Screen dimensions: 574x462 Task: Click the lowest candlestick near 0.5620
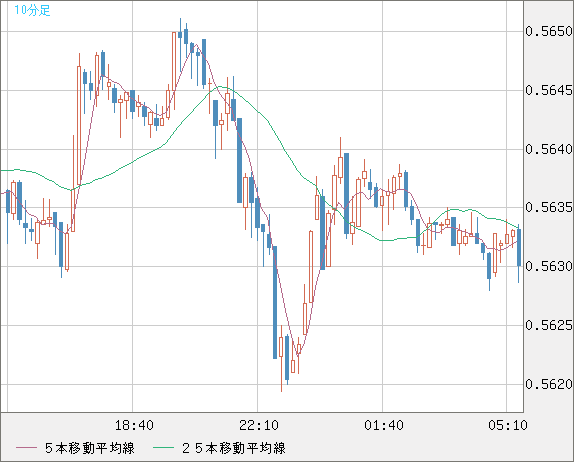click(281, 358)
